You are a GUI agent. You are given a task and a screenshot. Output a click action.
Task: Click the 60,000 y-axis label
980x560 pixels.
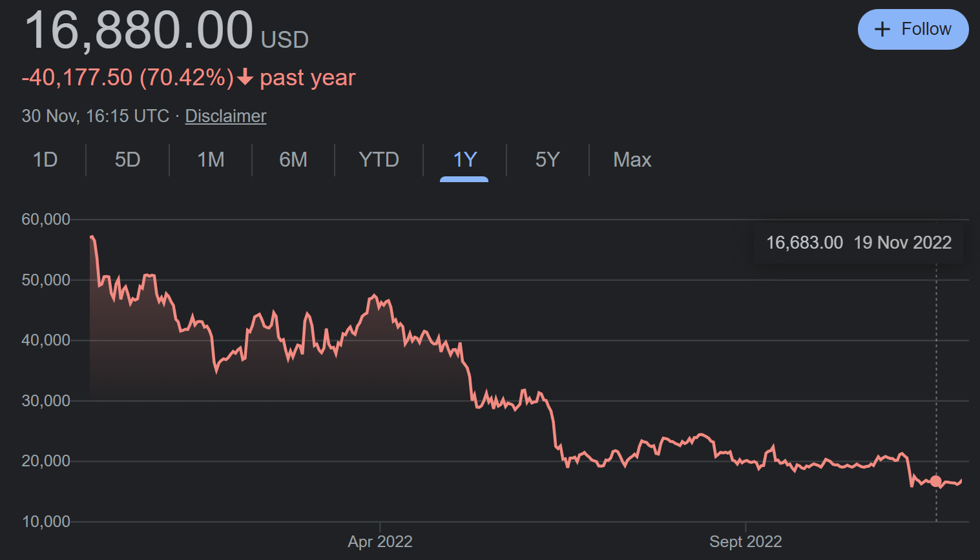pyautogui.click(x=46, y=220)
